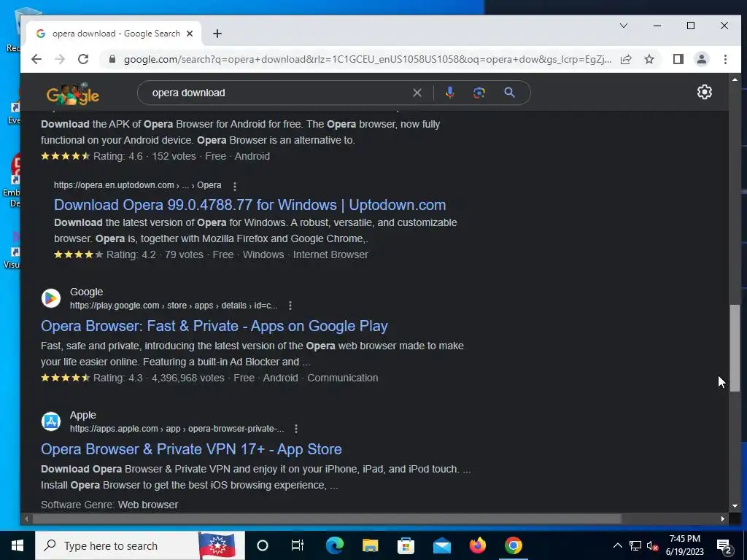
Task: Open the notification center
Action: tap(724, 545)
